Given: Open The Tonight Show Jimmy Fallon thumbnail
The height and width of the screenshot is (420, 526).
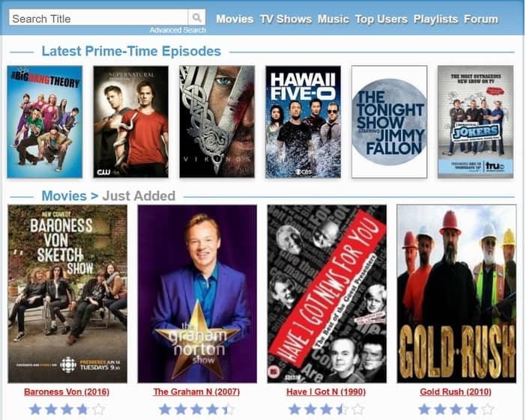Looking at the screenshot, I should point(390,122).
